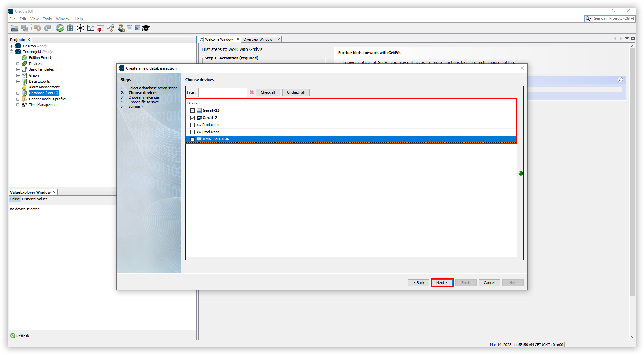Click the red clear-filter cross icon
Image resolution: width=644 pixels, height=355 pixels.
point(251,92)
